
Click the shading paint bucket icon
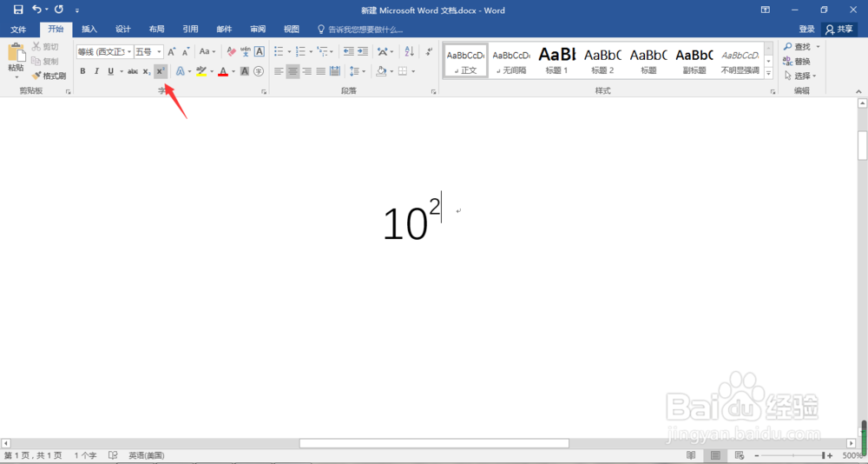381,71
